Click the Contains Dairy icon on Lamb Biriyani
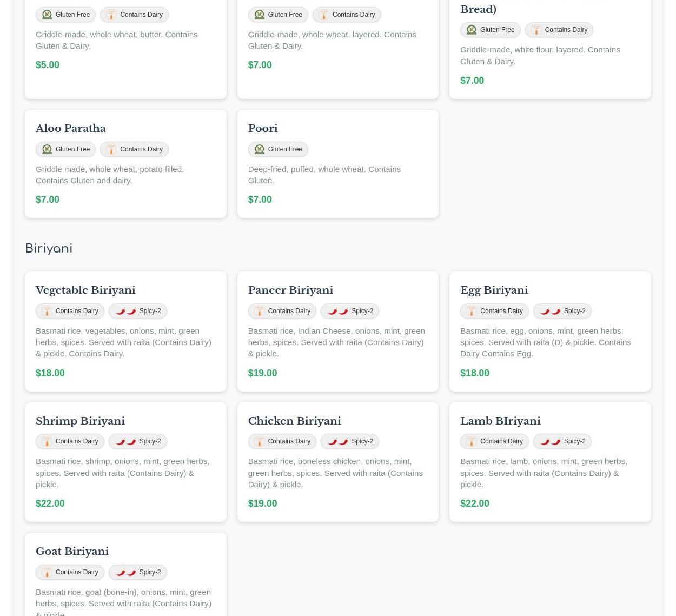Image resolution: width=676 pixels, height=616 pixels. (472, 441)
